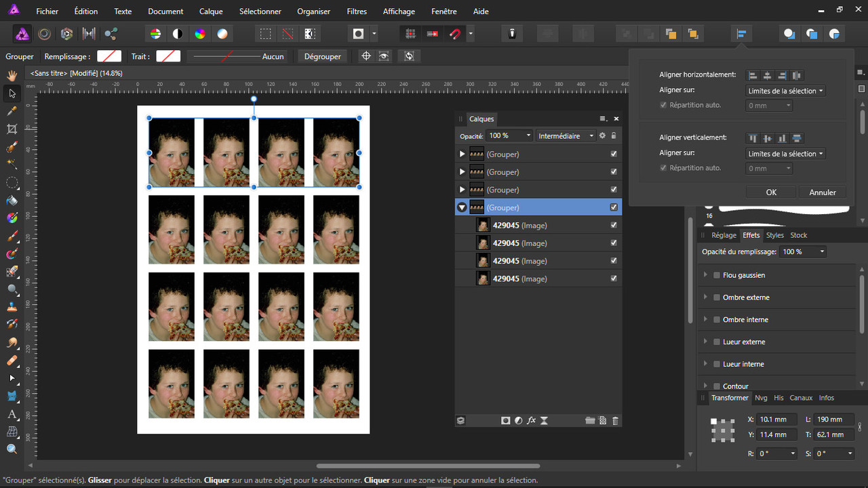This screenshot has width=868, height=488.
Task: Click the Remplissage fill color swatch
Action: coord(109,56)
